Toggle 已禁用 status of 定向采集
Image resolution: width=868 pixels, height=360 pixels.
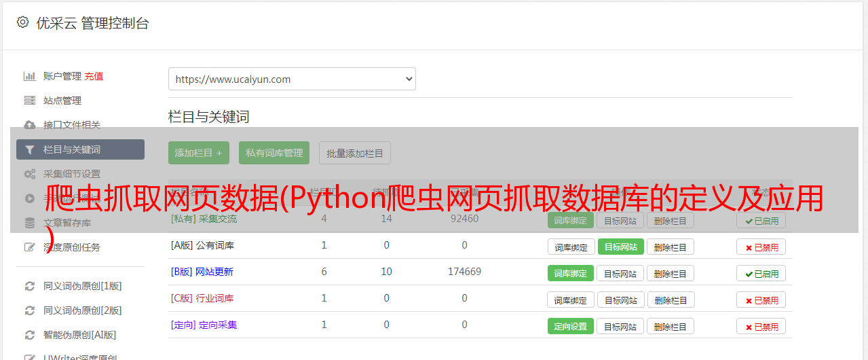point(761,326)
